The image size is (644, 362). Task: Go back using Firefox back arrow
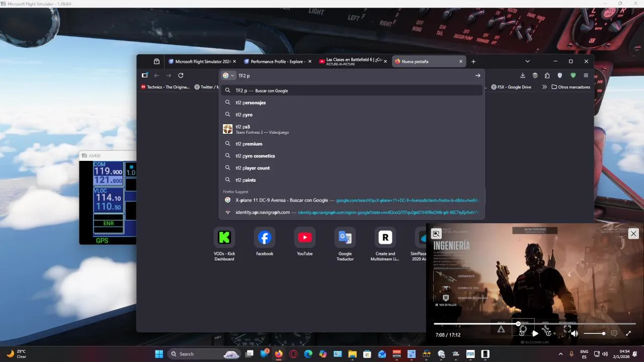pyautogui.click(x=156, y=75)
